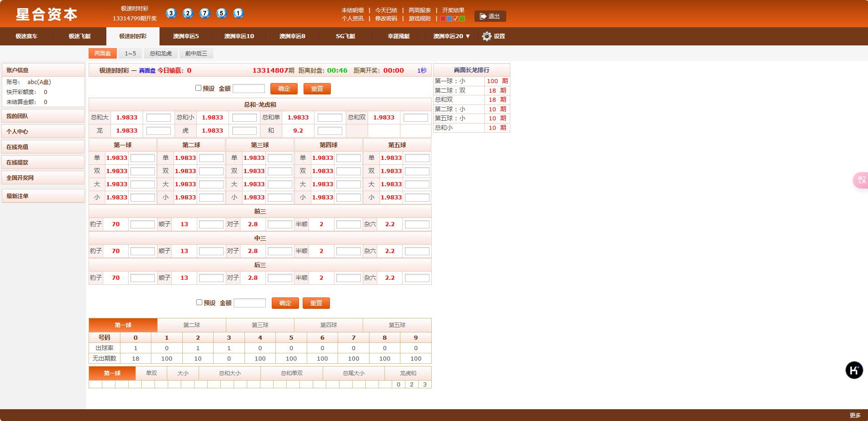Click the last lottery ball showing 1
Viewport: 868px width, 421px height.
coord(238,13)
